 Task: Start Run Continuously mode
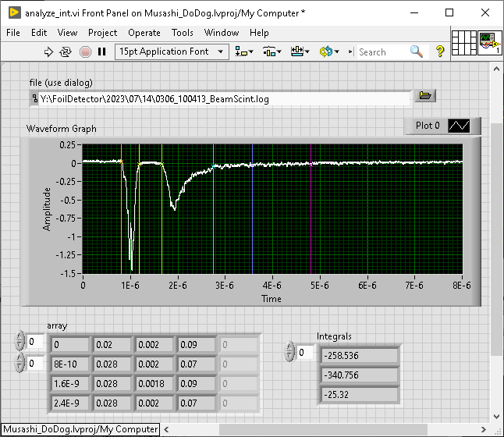tap(66, 52)
